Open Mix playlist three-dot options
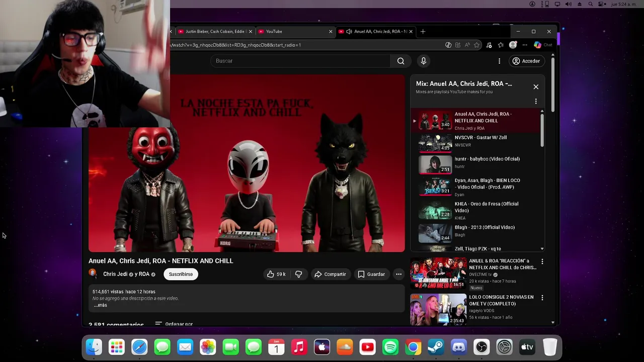644x362 pixels. point(536,102)
